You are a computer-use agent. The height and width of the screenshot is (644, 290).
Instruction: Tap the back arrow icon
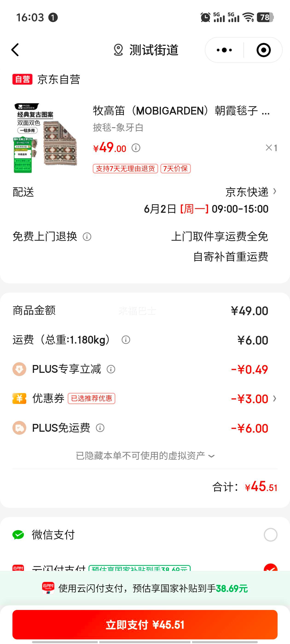(15, 50)
